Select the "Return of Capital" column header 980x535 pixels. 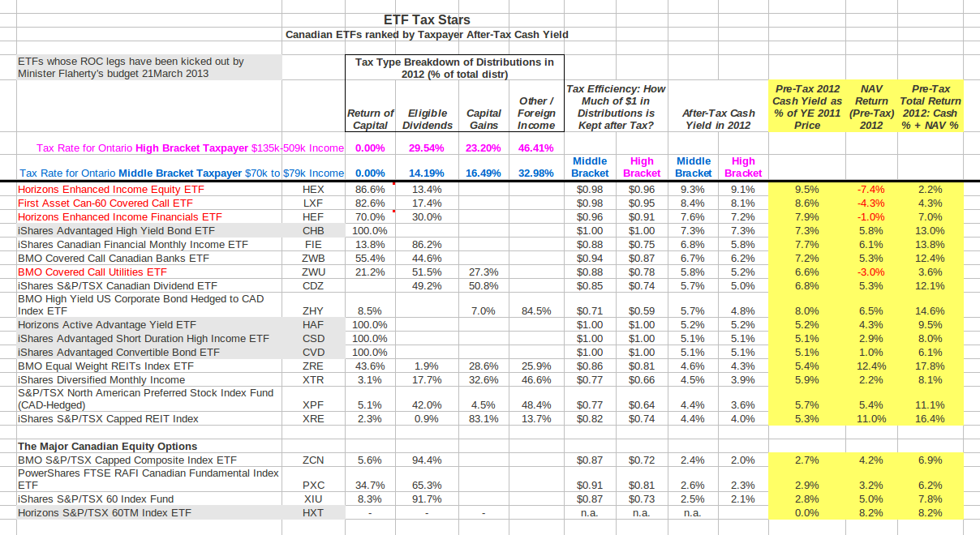point(370,118)
